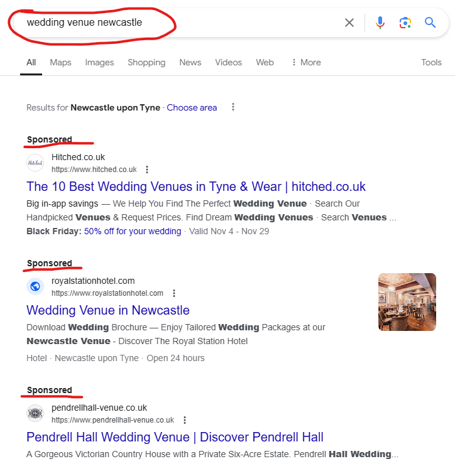Screen dimensions: 455x476
Task: Open Google Lens image search icon
Action: click(x=405, y=23)
